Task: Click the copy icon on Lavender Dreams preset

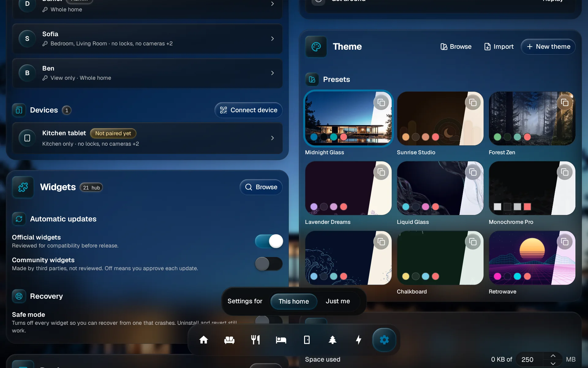Action: pos(381,172)
